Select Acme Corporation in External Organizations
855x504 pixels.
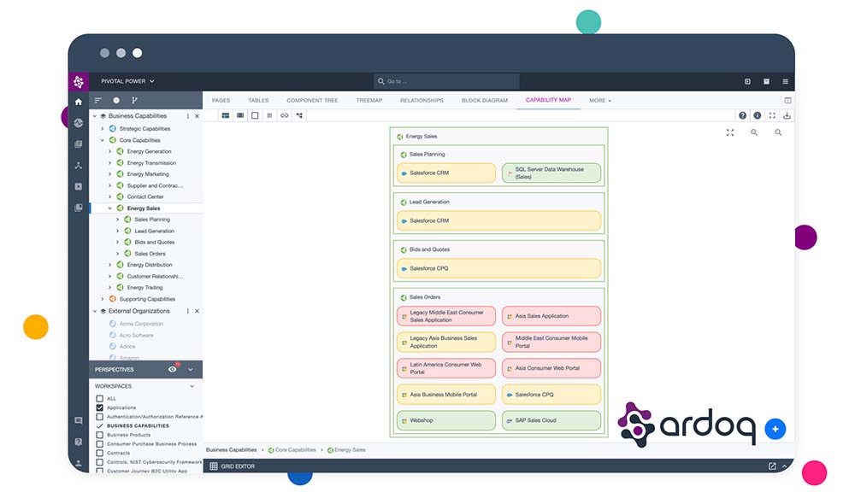(x=141, y=324)
